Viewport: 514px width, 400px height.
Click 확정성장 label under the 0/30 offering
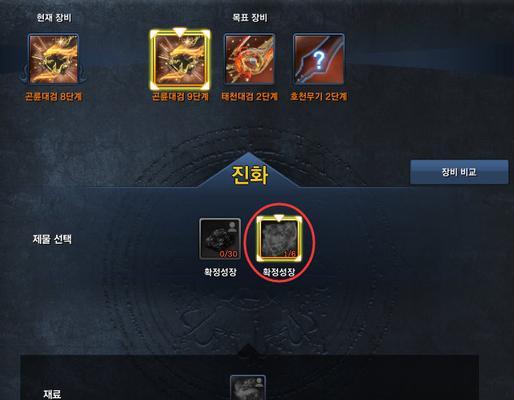click(220, 272)
